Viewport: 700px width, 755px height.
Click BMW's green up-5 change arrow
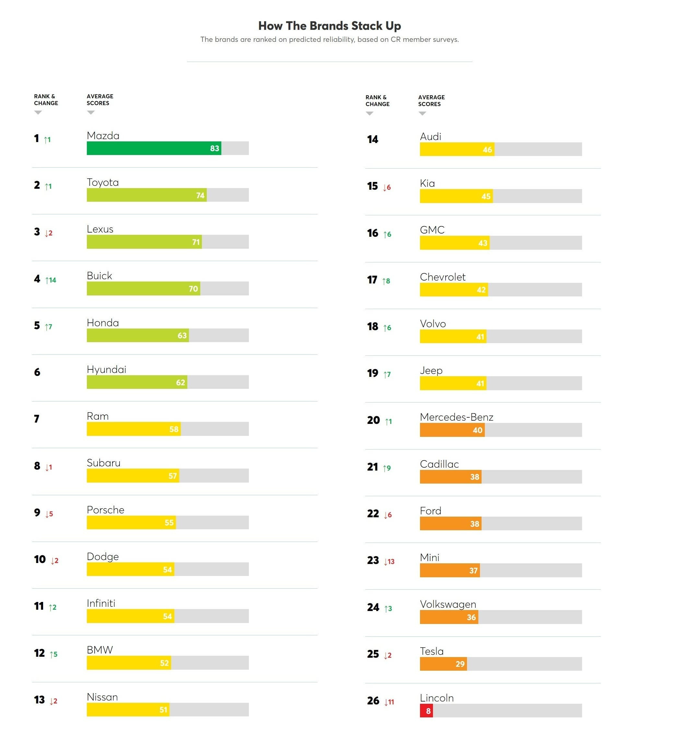53,654
